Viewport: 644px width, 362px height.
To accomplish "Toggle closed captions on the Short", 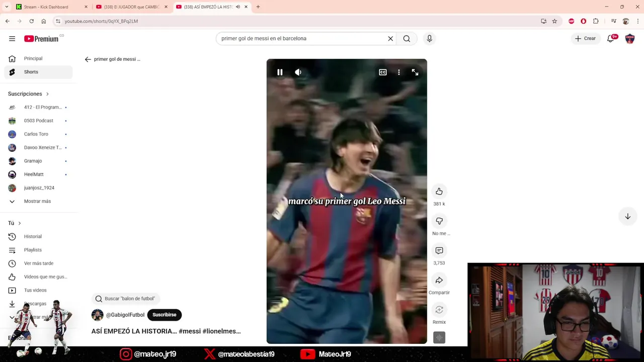I will [x=383, y=72].
